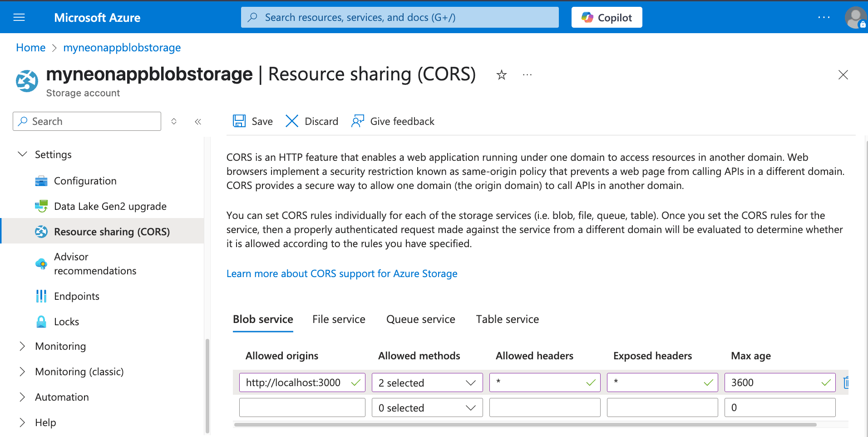Expand the Monitoring section
868x437 pixels.
point(22,346)
